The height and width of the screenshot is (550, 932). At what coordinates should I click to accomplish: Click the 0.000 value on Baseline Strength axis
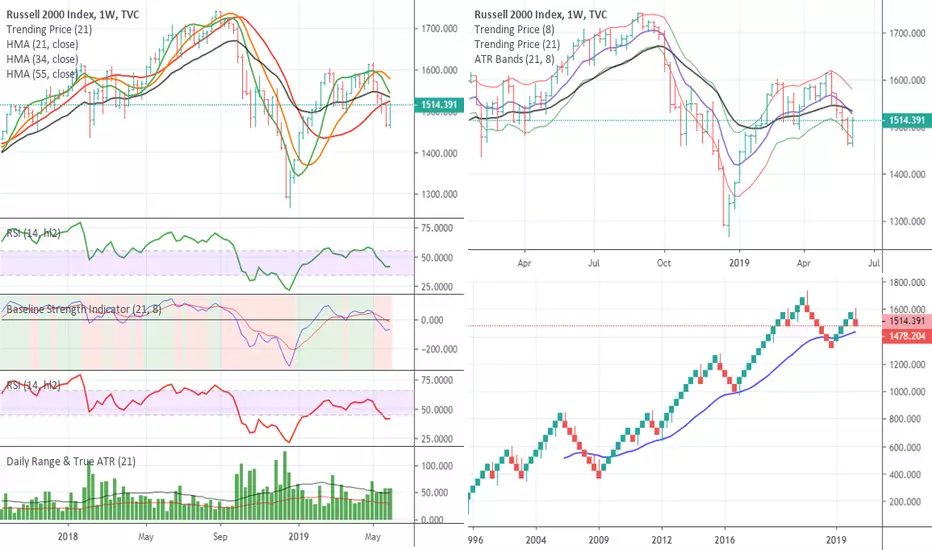432,320
